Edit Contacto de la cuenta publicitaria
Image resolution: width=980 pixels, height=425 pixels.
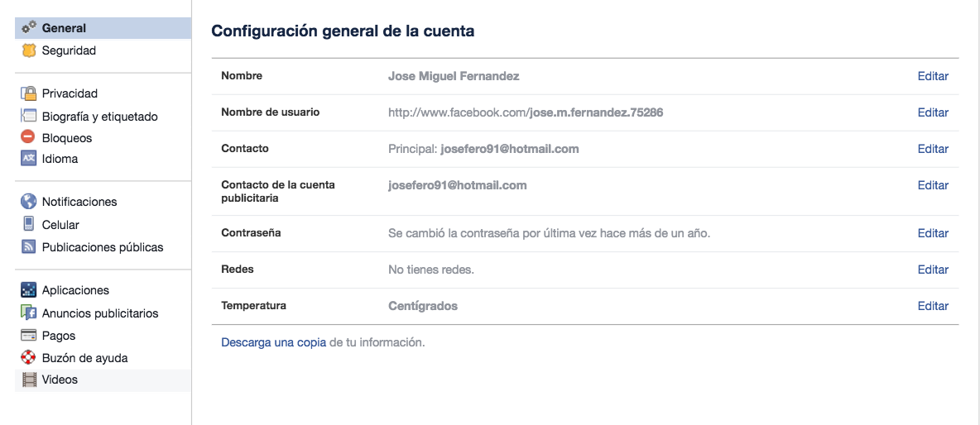point(933,184)
